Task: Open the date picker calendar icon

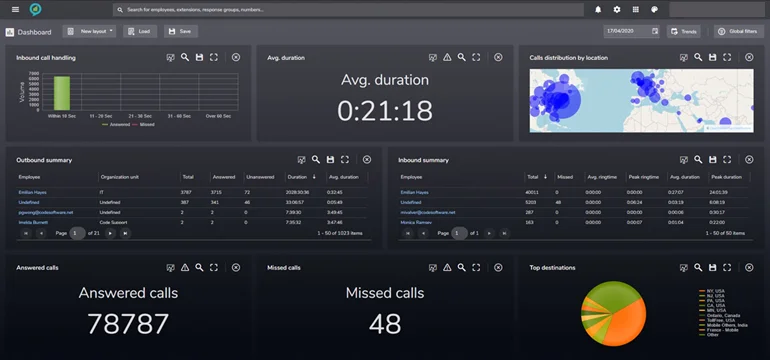Action: (655, 31)
